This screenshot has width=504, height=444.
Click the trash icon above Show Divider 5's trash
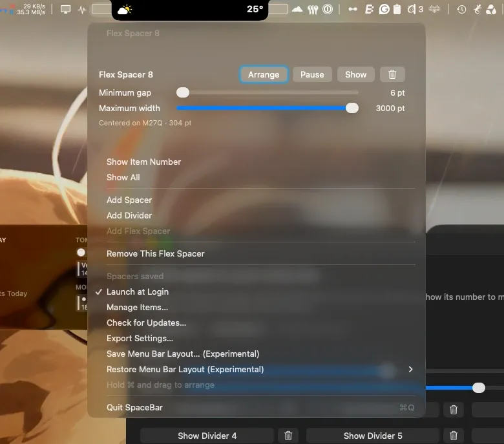click(454, 410)
